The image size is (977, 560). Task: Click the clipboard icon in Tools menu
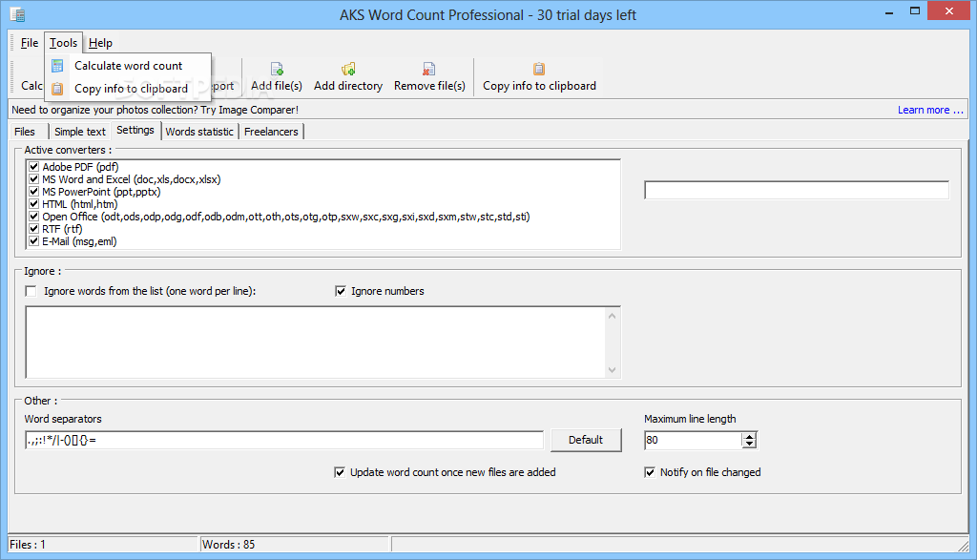57,89
